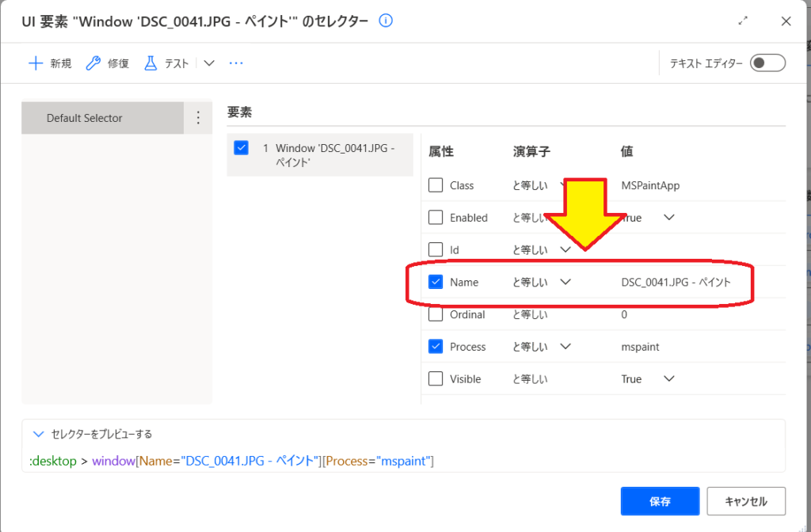The width and height of the screenshot is (811, 532).
Task: Enable the Class attribute checkbox
Action: 436,185
